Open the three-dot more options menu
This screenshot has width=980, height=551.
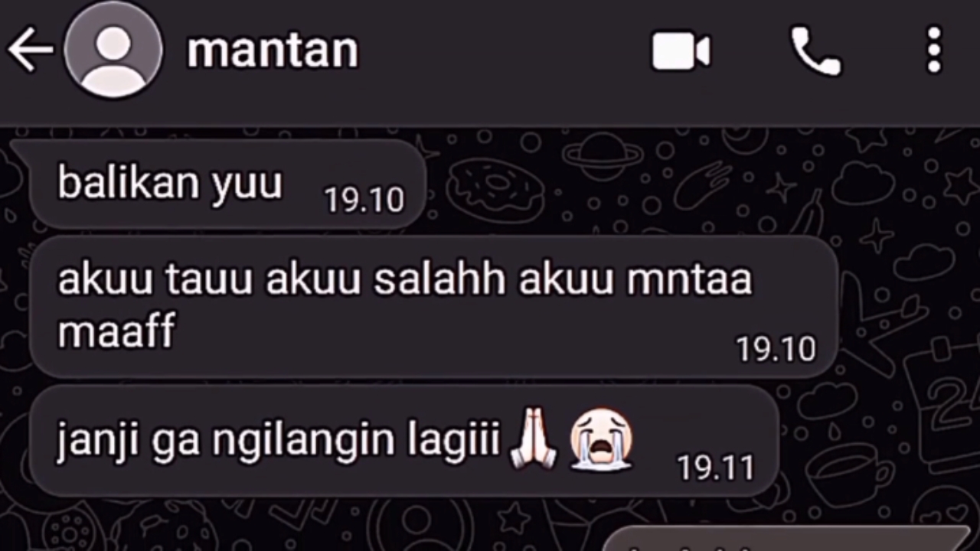point(934,51)
